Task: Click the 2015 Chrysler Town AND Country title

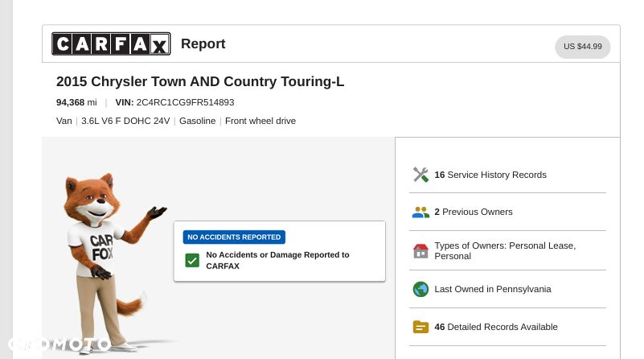Action: pos(200,81)
